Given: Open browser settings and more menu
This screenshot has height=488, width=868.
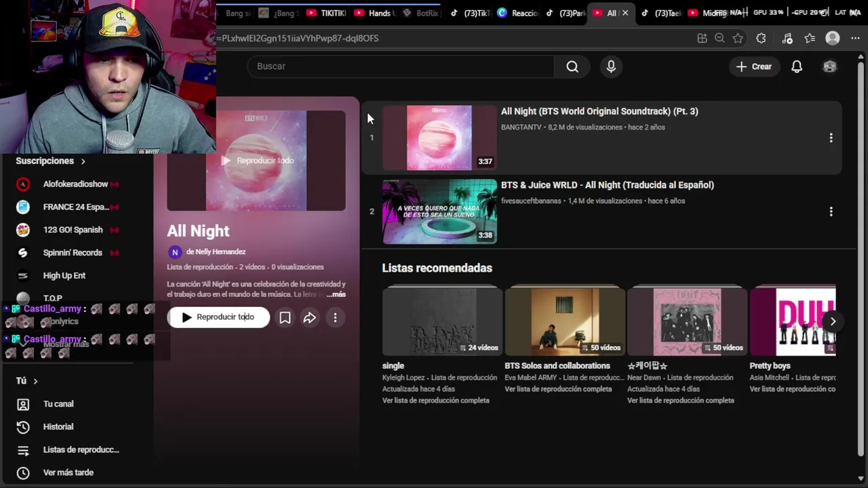Looking at the screenshot, I should [855, 39].
